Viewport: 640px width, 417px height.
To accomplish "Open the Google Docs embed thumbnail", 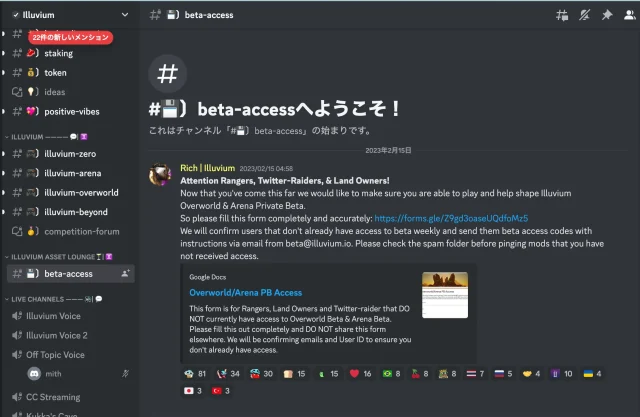I will (x=445, y=295).
